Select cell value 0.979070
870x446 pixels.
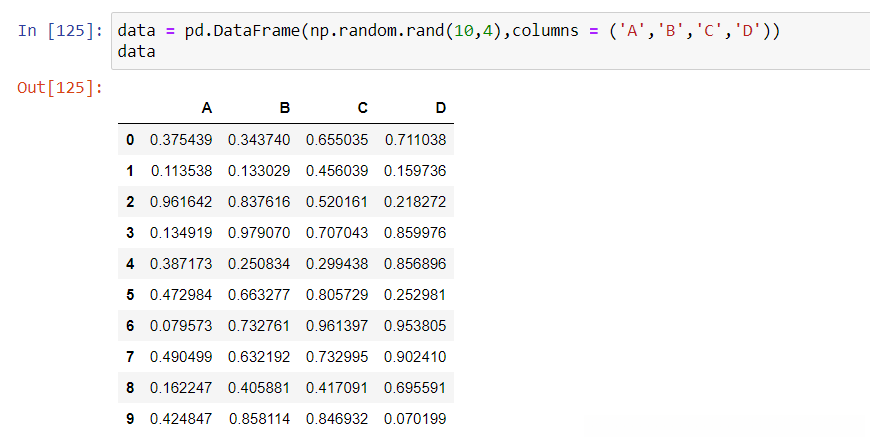pyautogui.click(x=259, y=233)
